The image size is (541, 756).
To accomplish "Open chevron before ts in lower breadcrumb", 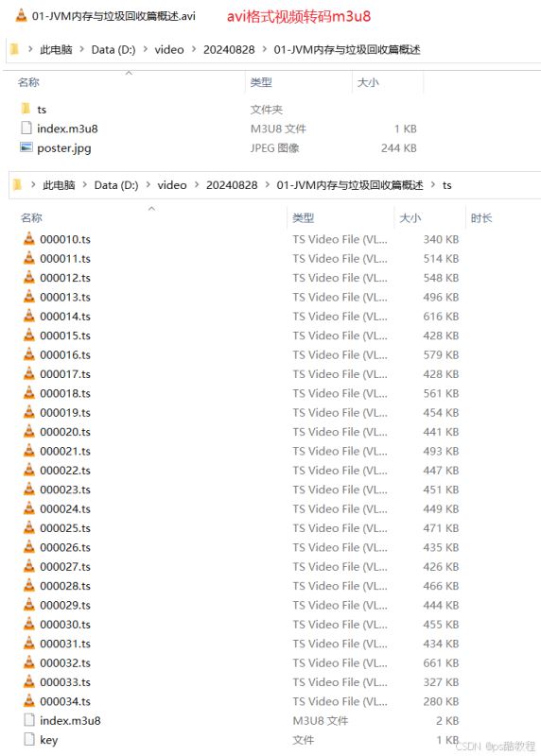I will (433, 185).
